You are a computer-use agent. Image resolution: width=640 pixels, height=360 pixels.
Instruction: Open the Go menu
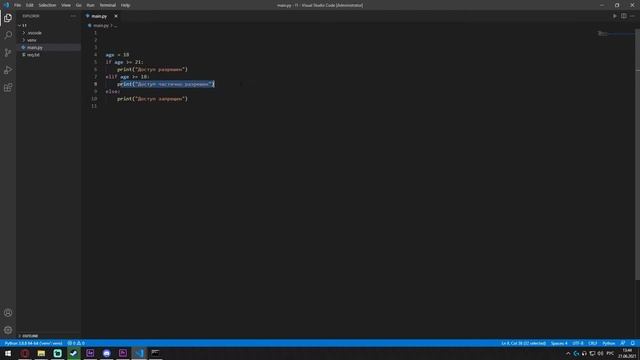pos(78,5)
